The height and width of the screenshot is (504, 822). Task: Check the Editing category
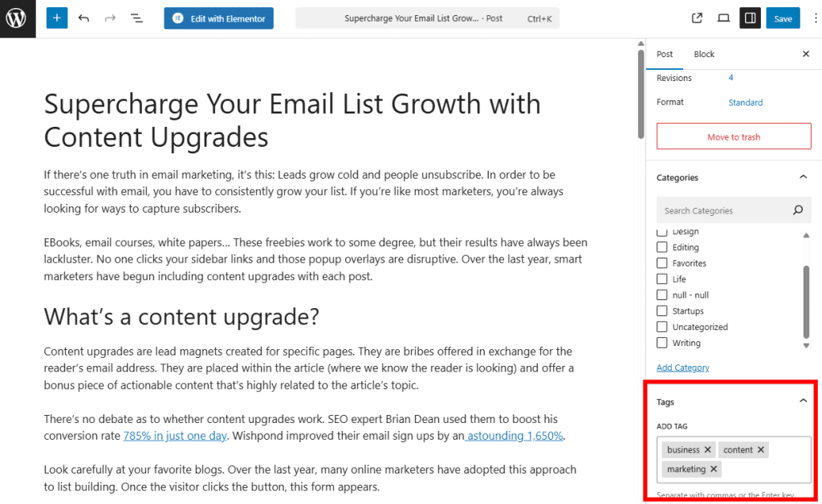click(x=662, y=247)
